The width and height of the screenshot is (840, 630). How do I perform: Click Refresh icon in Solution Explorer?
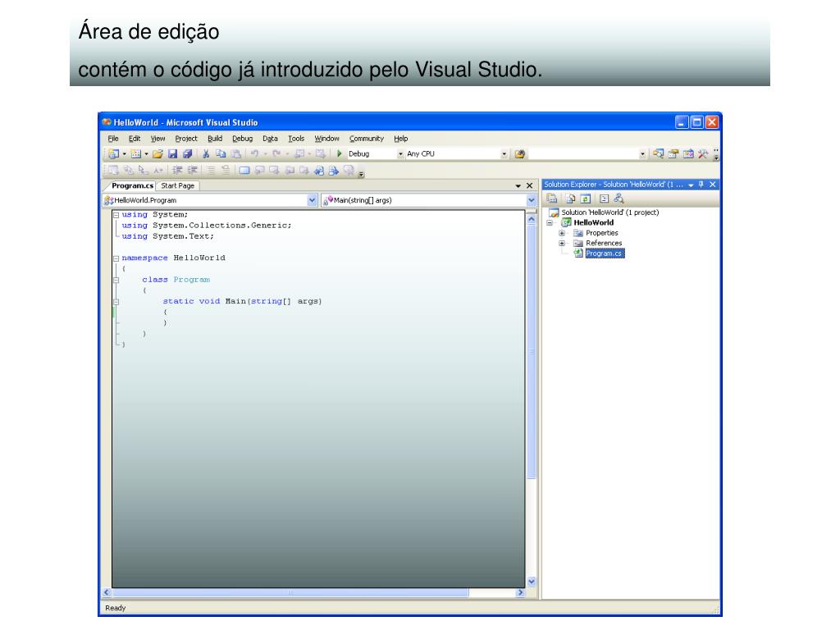click(586, 199)
